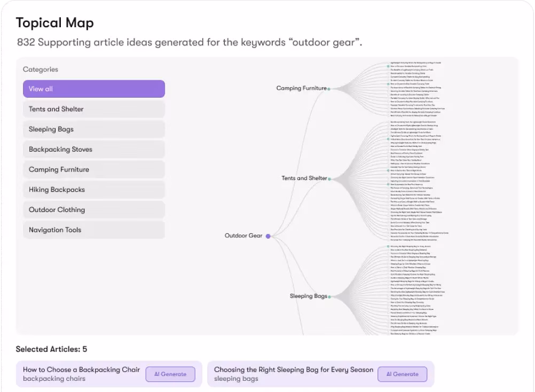This screenshot has height=392, width=535.
Task: Click the purple Outdoor Gear root node
Action: tap(268, 236)
